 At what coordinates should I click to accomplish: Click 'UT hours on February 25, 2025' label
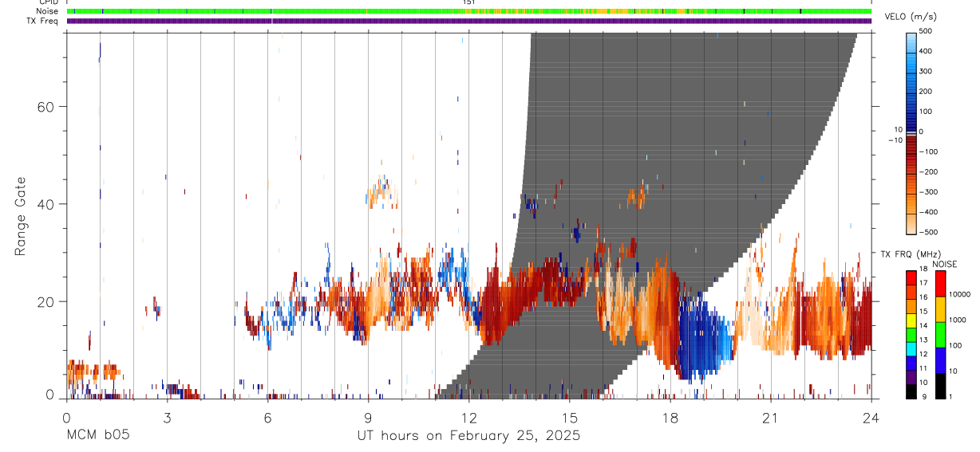tap(468, 437)
